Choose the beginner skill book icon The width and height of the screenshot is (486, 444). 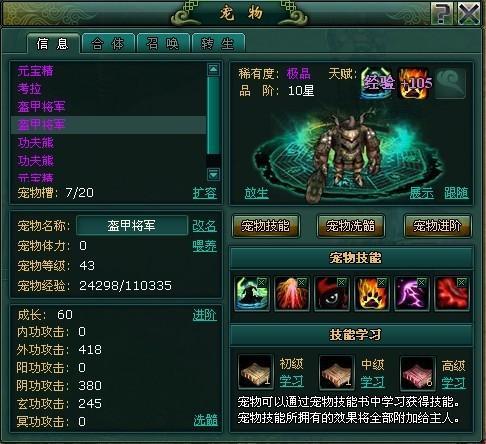255,372
